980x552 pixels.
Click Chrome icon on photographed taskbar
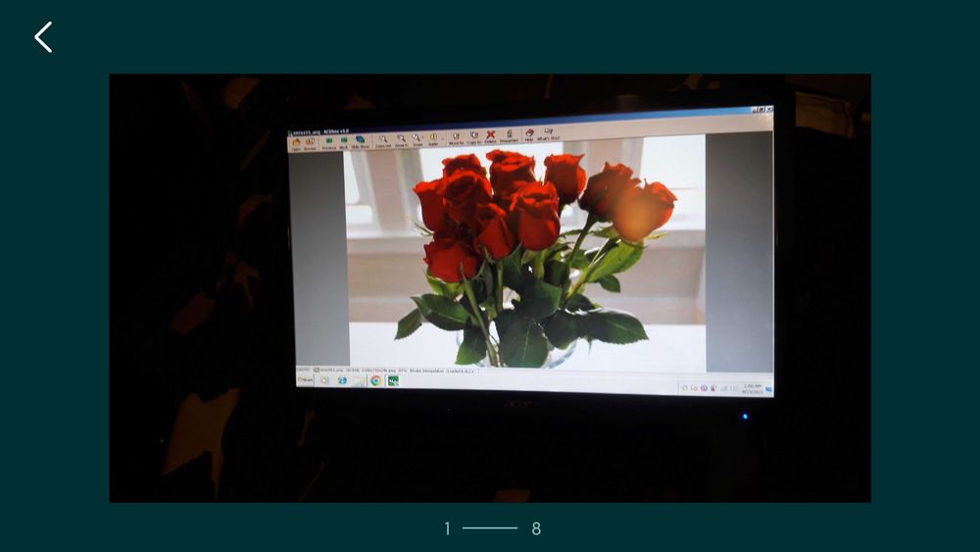coord(375,380)
